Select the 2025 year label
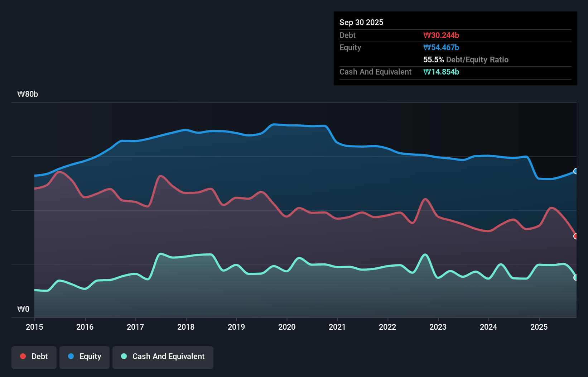This screenshot has width=588, height=377. (539, 327)
